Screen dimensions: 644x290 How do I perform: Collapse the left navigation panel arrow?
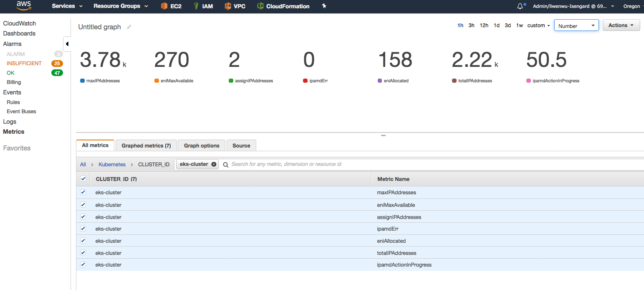67,44
